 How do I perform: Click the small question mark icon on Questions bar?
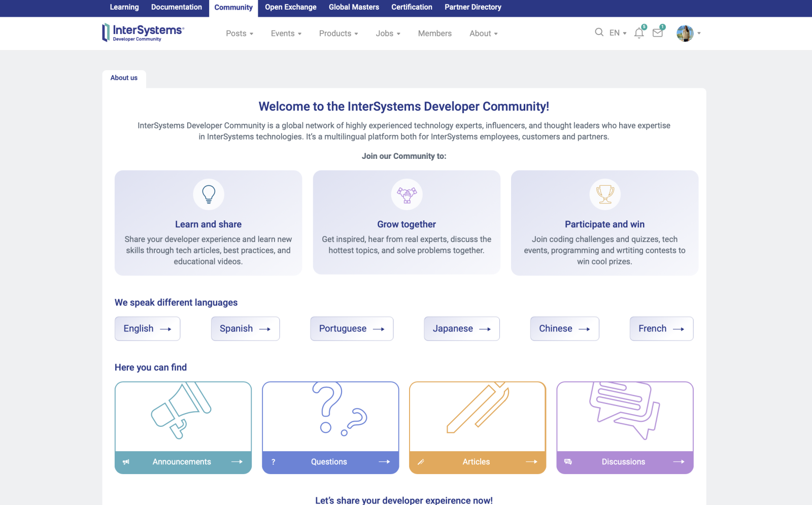point(273,462)
